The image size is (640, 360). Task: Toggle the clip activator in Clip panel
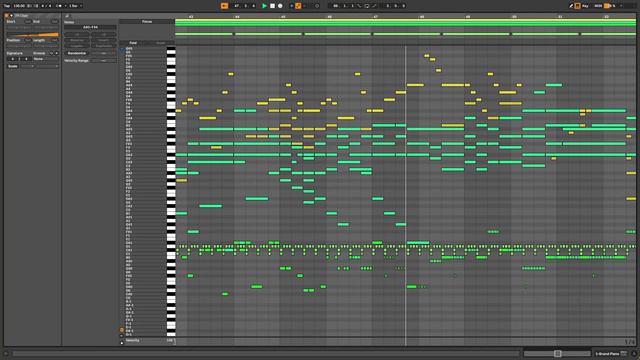pyautogui.click(x=7, y=16)
